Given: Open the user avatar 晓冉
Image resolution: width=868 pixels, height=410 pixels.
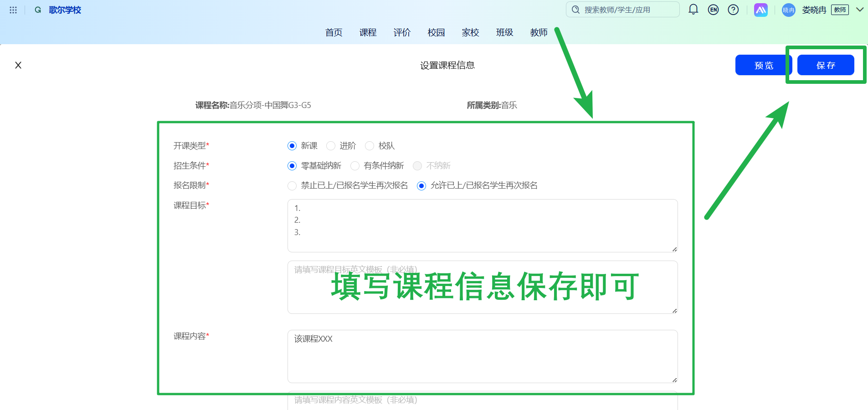Looking at the screenshot, I should tap(789, 10).
